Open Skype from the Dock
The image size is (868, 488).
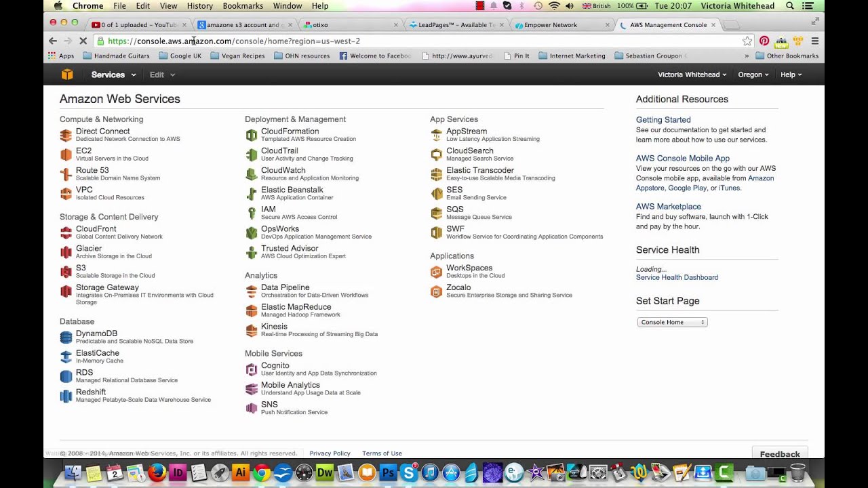(x=409, y=472)
